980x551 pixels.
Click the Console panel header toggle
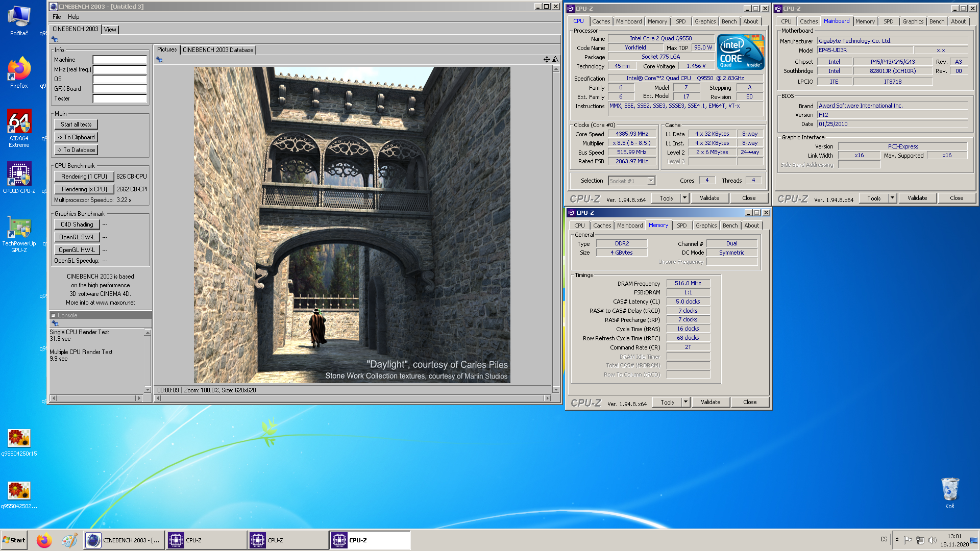[x=53, y=315]
